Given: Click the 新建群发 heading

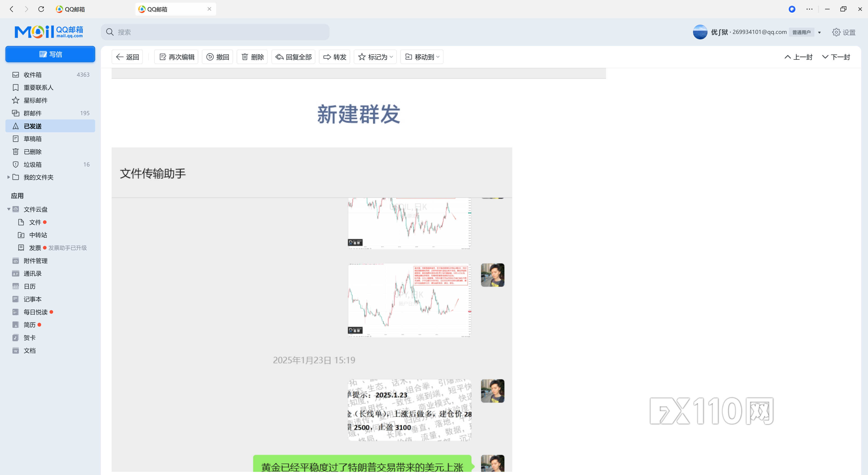Looking at the screenshot, I should [x=359, y=114].
